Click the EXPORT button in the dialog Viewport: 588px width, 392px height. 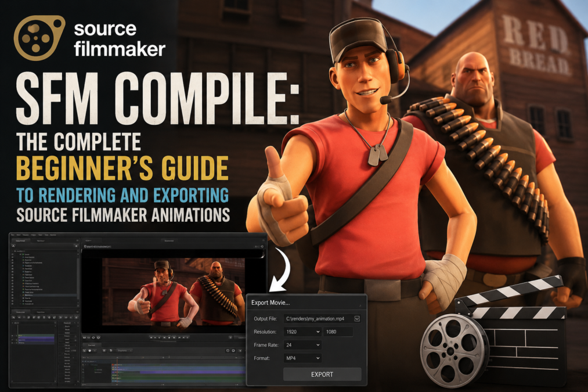point(322,374)
